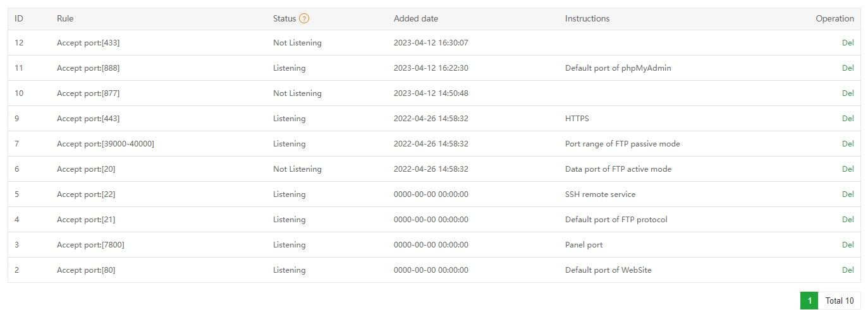This screenshot has width=868, height=310.
Task: Delete the FTP protocol port 21 rule
Action: click(847, 220)
